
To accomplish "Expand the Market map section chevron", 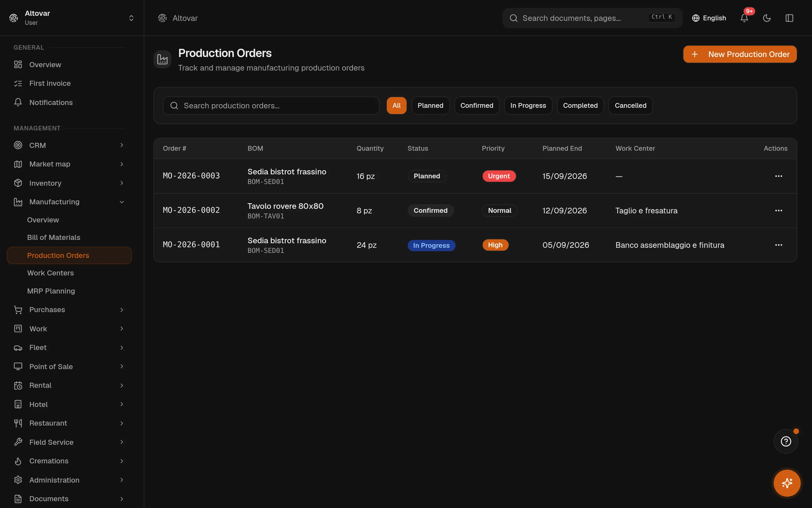I will [x=122, y=164].
